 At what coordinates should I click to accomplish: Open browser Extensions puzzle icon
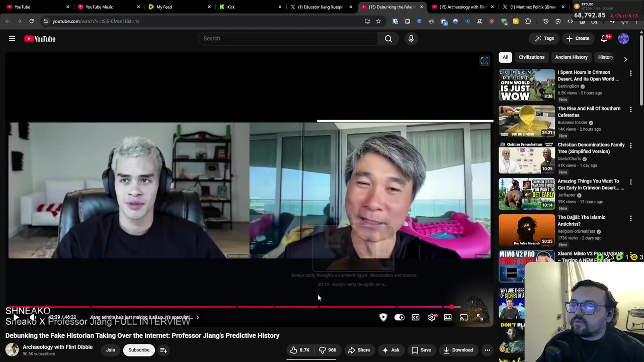[528, 21]
